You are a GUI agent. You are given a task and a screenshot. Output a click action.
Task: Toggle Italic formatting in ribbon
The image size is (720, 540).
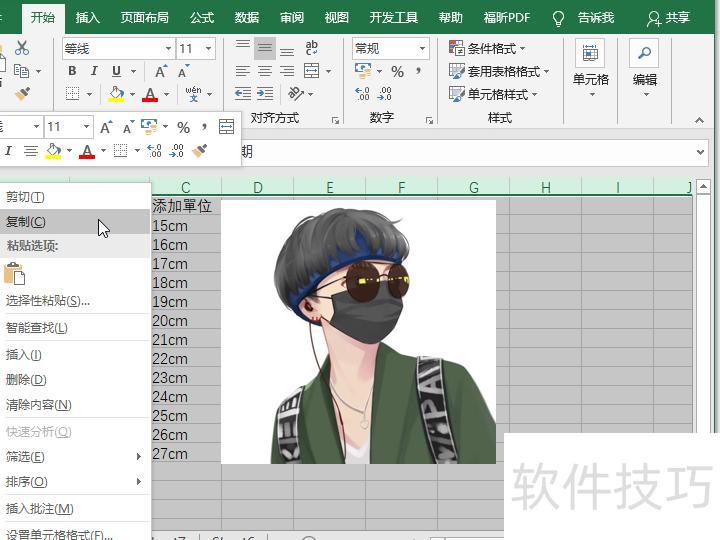point(94,71)
